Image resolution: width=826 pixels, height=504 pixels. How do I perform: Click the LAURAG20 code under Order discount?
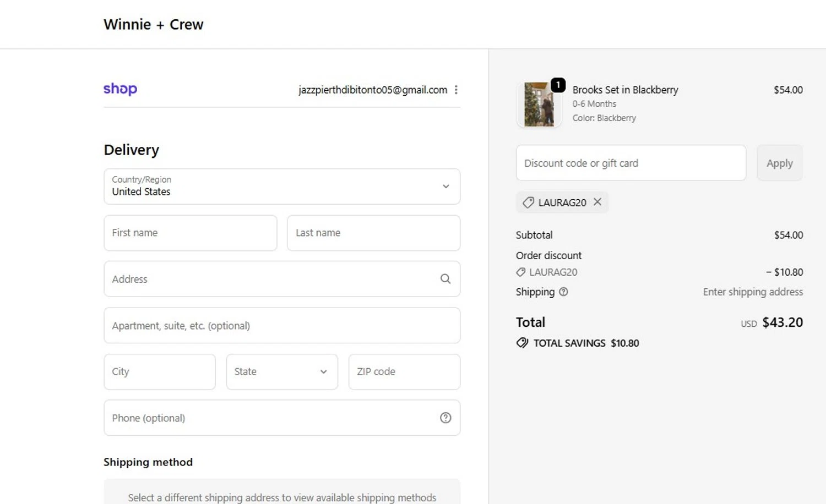click(x=553, y=272)
